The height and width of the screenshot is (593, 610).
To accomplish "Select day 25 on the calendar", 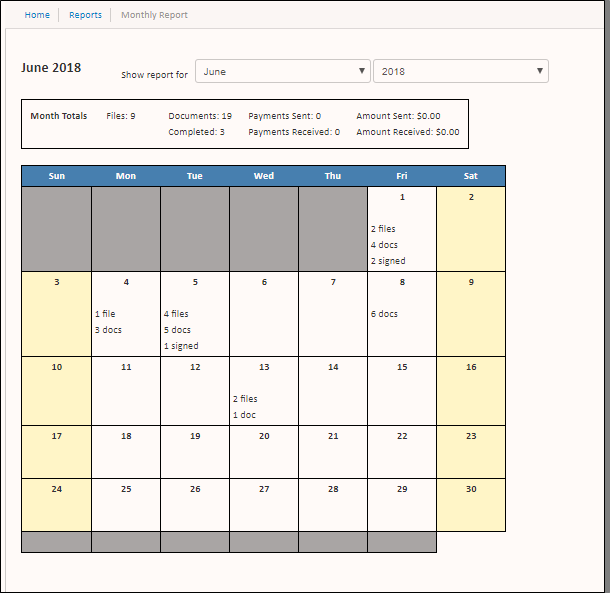I will (x=126, y=505).
